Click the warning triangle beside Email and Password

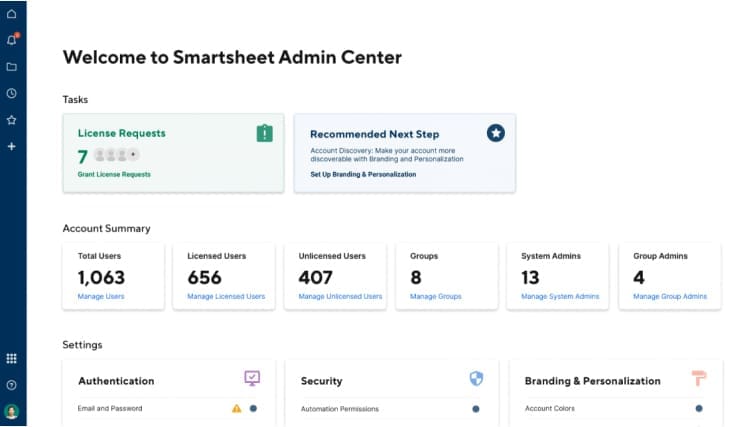pyautogui.click(x=237, y=408)
